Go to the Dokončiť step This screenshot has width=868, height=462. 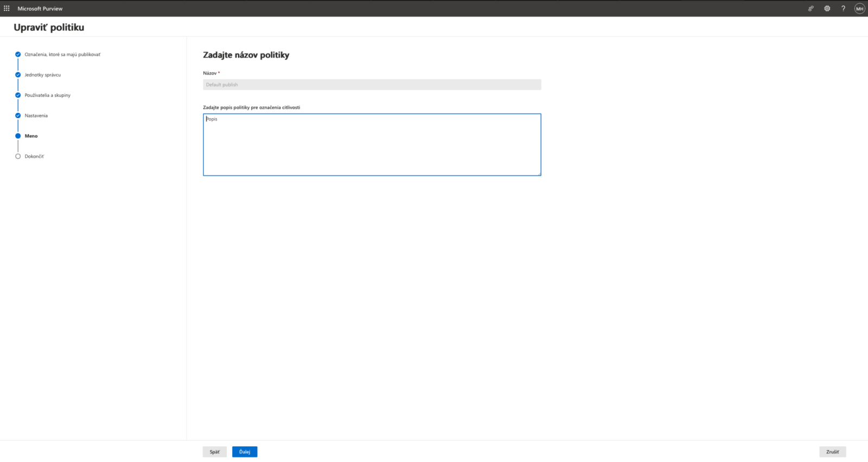pos(34,156)
